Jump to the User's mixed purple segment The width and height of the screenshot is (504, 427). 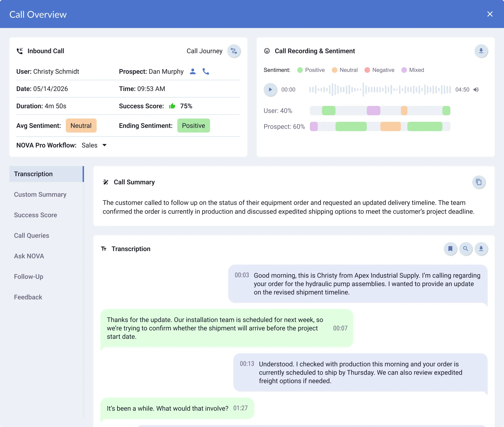(374, 111)
